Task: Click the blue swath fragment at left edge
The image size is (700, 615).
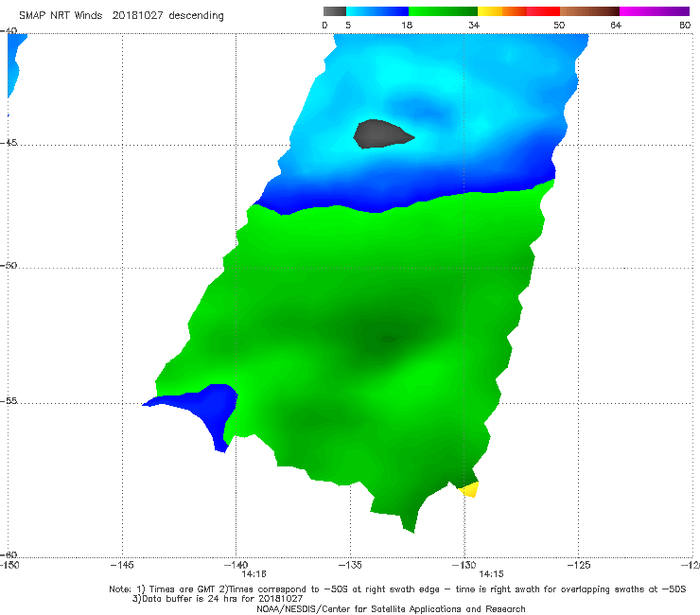Action: (15, 65)
